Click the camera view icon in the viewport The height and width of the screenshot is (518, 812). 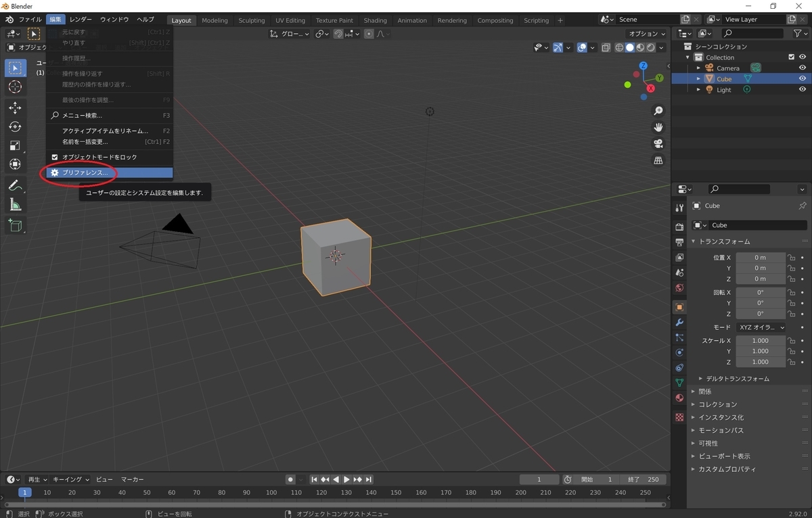(658, 144)
